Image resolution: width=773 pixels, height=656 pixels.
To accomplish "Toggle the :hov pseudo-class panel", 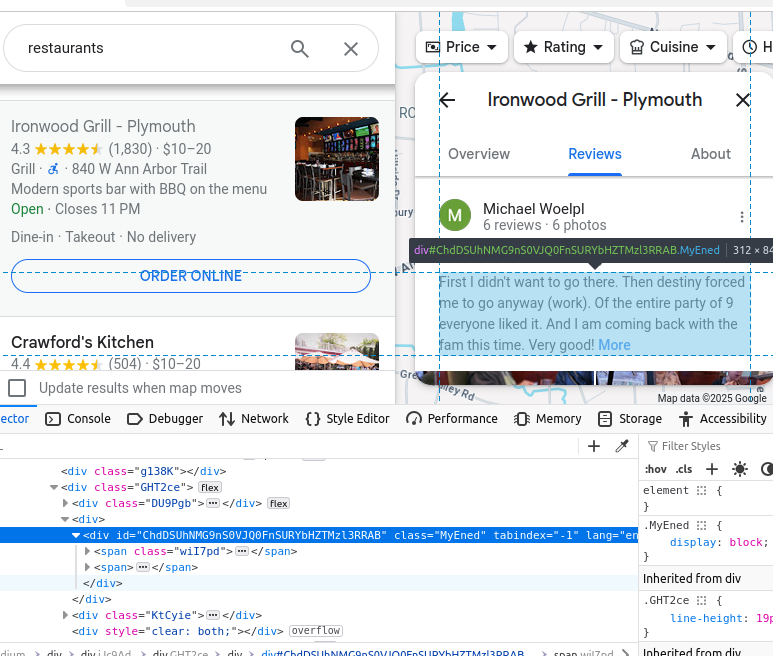I will coord(656,469).
